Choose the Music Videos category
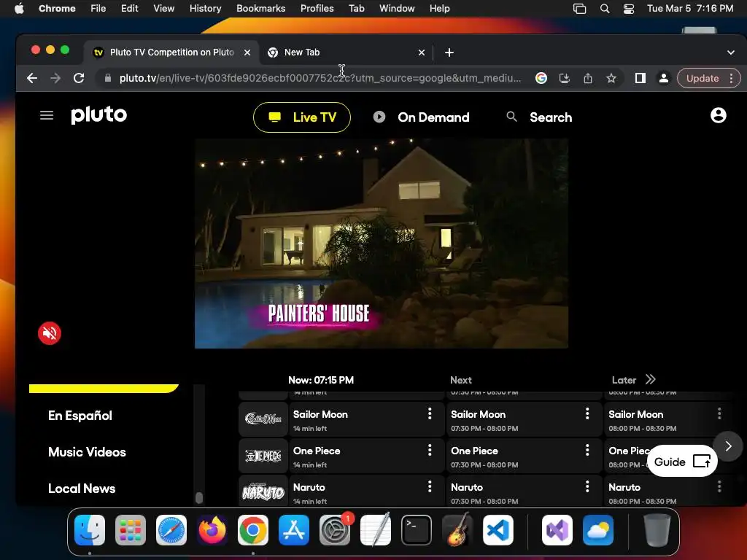This screenshot has height=560, width=747. pyautogui.click(x=87, y=452)
